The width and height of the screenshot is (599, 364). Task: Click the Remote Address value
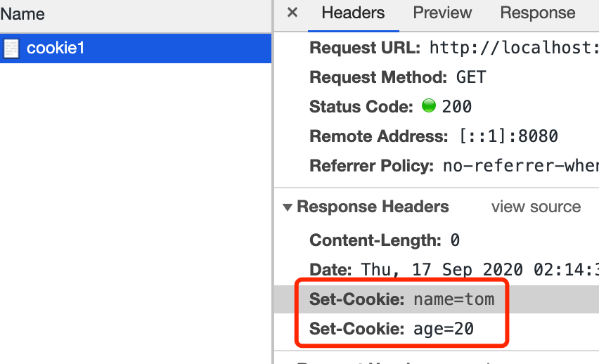[508, 136]
